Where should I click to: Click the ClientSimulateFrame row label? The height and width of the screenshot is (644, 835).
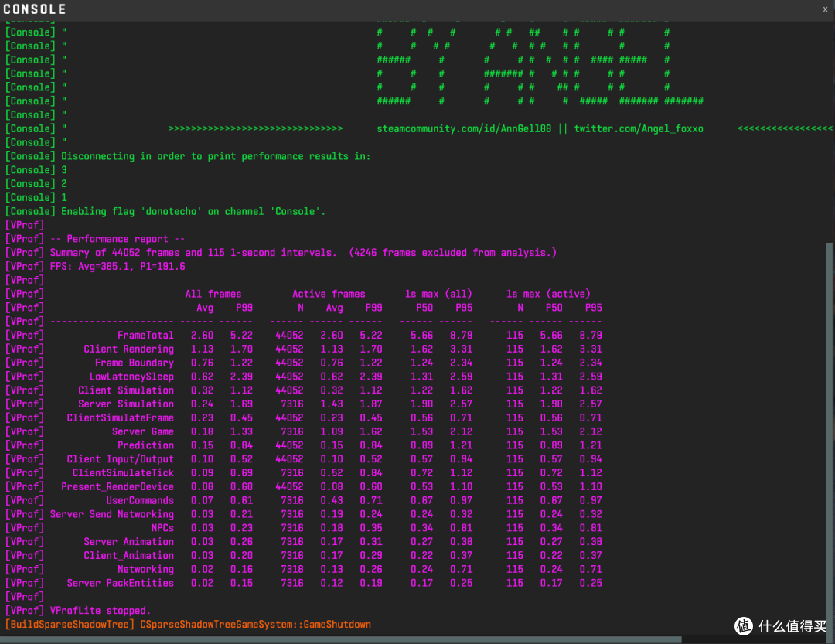(121, 418)
